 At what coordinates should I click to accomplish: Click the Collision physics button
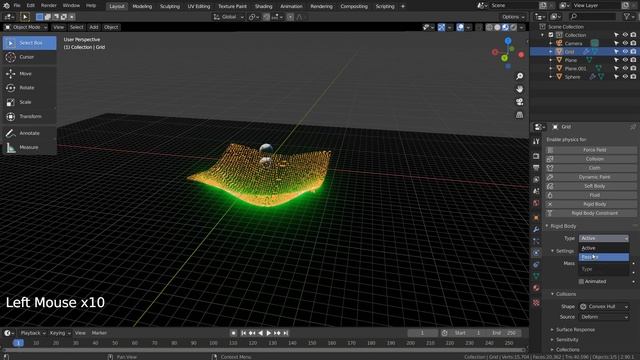pyautogui.click(x=591, y=159)
